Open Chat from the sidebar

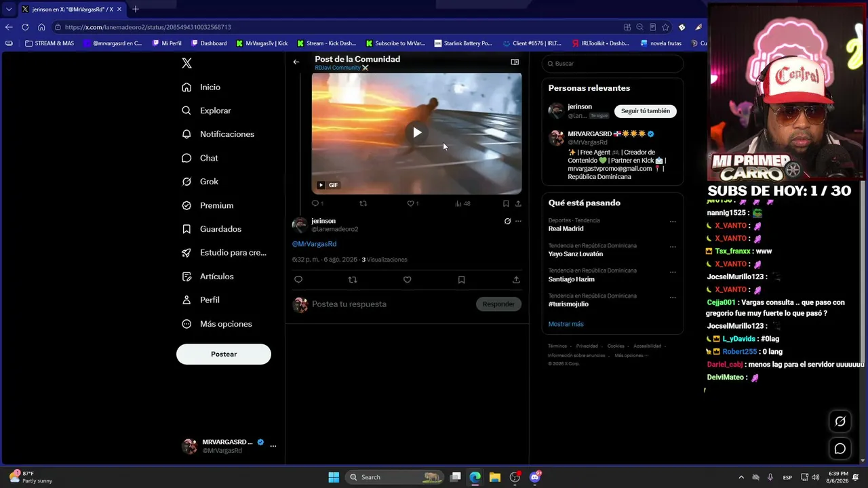pos(200,158)
